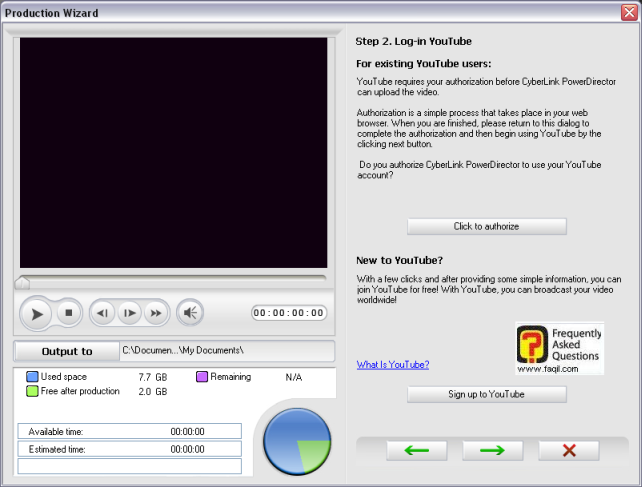Open the What Is YouTube? link

tap(393, 365)
